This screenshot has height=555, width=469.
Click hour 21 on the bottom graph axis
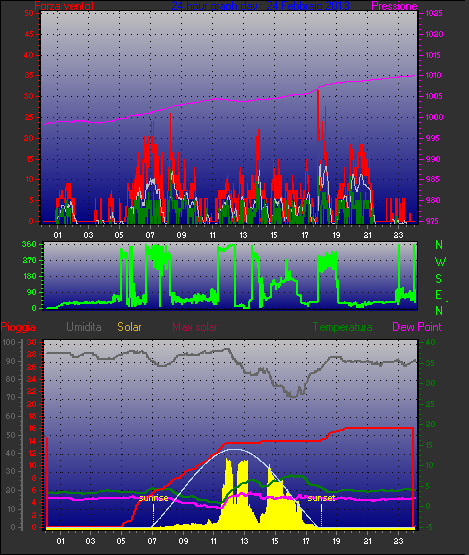point(367,541)
